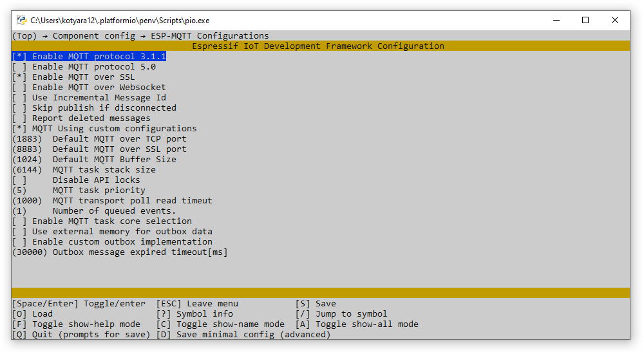Click the [O] Load hint
The image size is (644, 354).
click(x=32, y=313)
